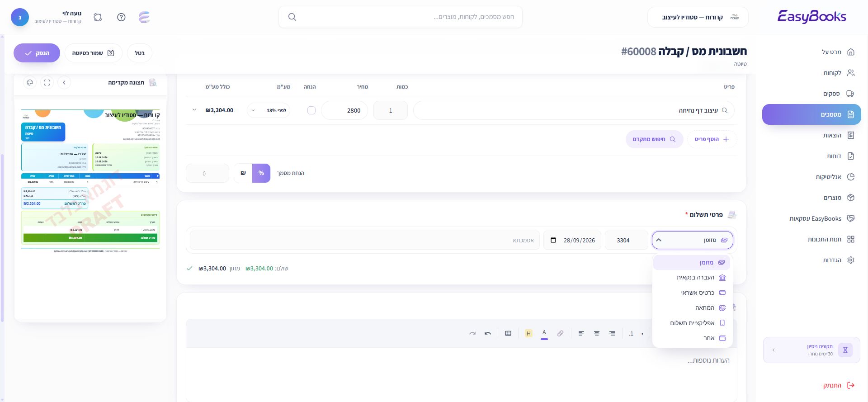The width and height of the screenshot is (868, 402).
Task: Click the payment date field 28/09/2026
Action: [x=572, y=240]
